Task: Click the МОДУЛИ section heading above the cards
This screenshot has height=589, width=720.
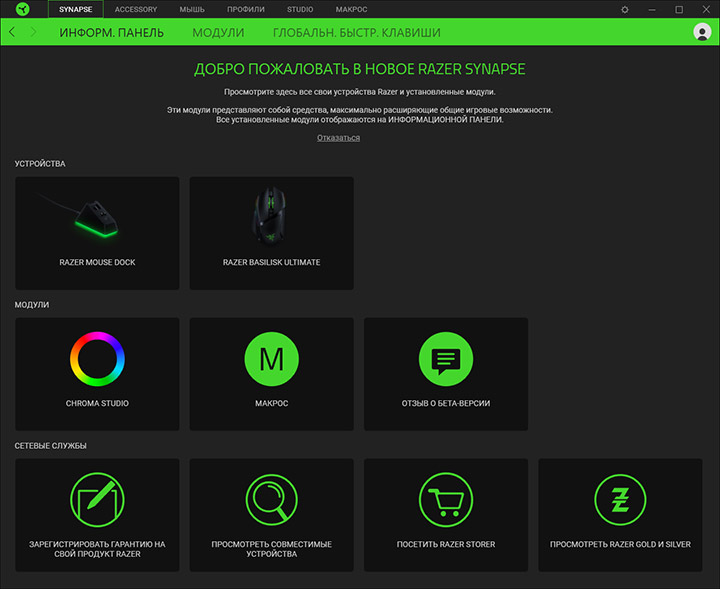Action: click(32, 305)
